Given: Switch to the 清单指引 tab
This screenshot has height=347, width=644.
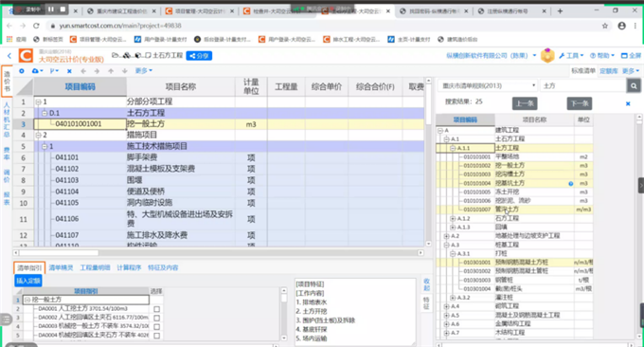Looking at the screenshot, I should pyautogui.click(x=28, y=267).
